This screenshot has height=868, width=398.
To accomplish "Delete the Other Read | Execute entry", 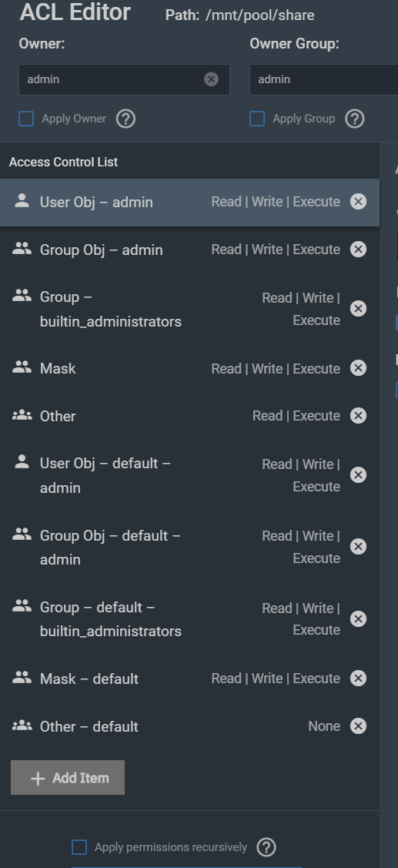I will click(358, 416).
